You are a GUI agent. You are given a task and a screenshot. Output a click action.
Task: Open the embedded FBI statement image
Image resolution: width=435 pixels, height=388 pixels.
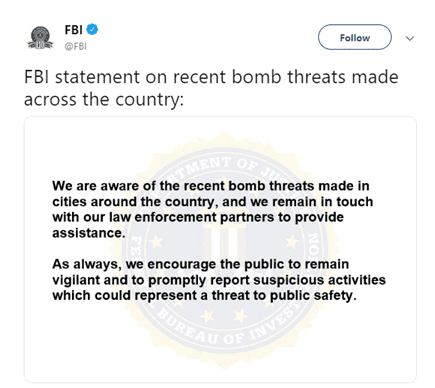220,249
